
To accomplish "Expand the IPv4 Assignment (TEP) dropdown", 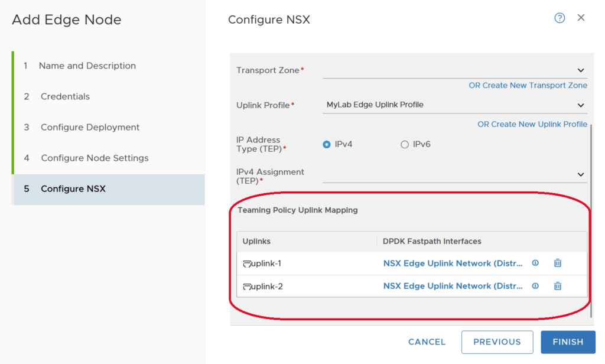I will point(581,175).
